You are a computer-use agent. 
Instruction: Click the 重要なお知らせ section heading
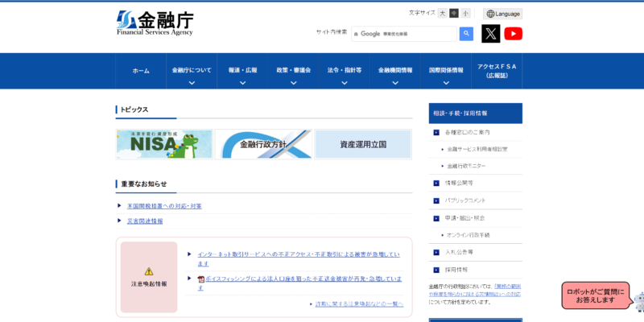point(144,184)
